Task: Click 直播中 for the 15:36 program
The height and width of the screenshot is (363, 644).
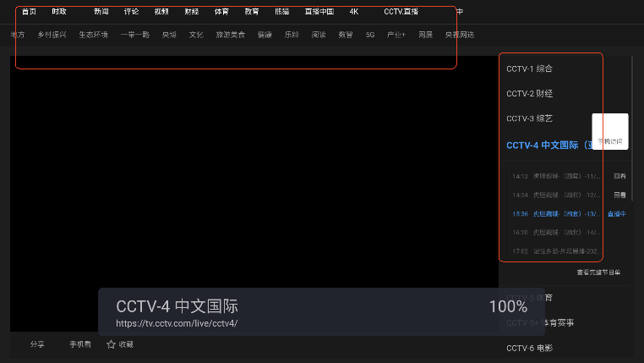Action: 616,214
